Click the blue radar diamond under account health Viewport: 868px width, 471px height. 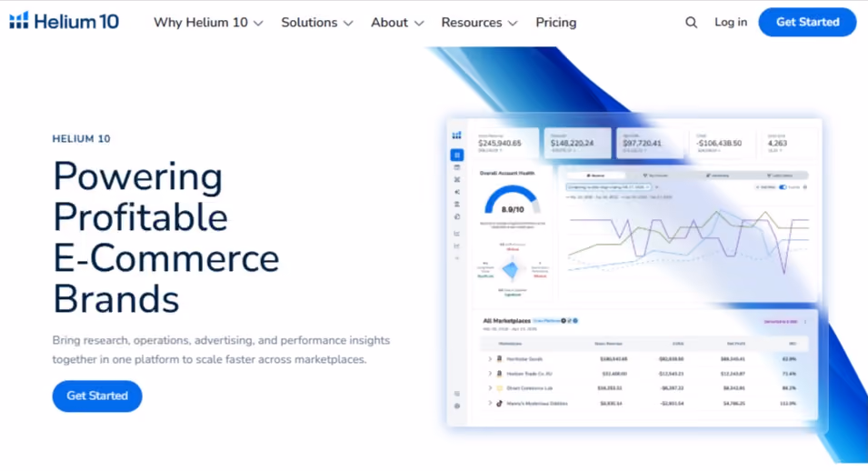click(x=511, y=270)
